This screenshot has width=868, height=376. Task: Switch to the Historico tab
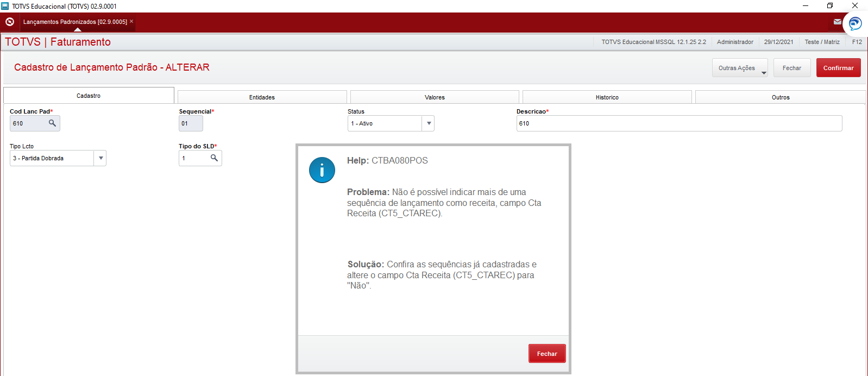607,97
